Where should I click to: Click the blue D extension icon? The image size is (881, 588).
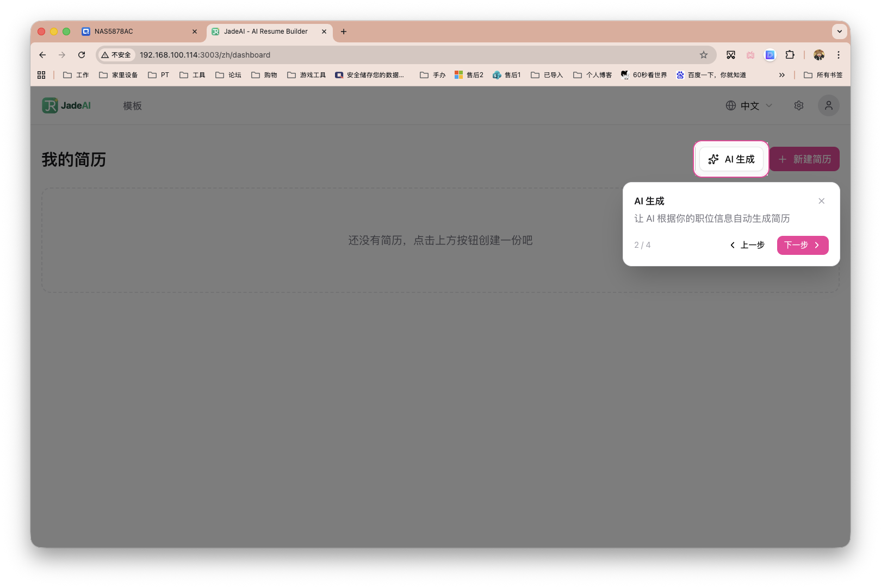coord(770,55)
